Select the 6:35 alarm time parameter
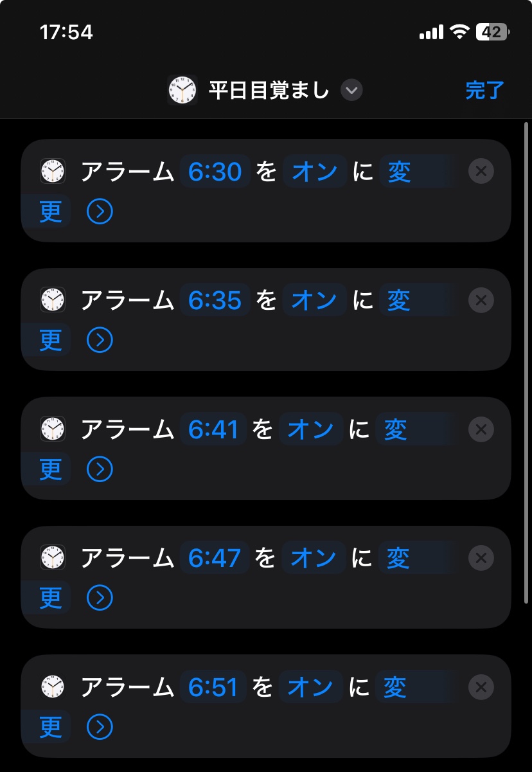Screen dimensions: 532x772 point(215,300)
